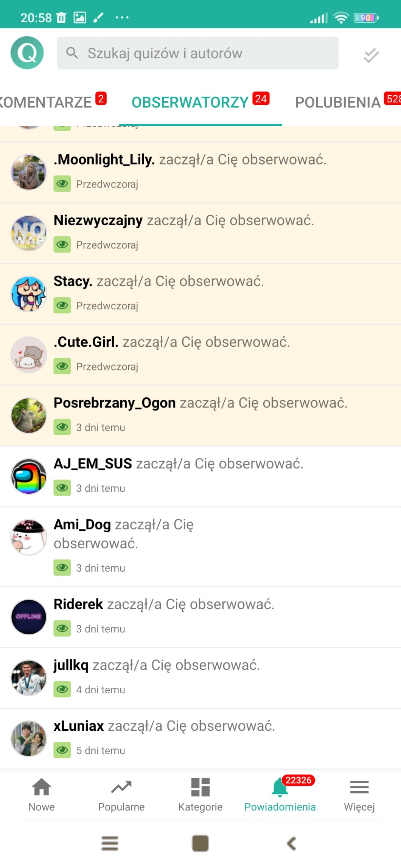This screenshot has width=401, height=868.
Task: Open .Moonlight_Lily. profile name link
Action: [x=104, y=160]
